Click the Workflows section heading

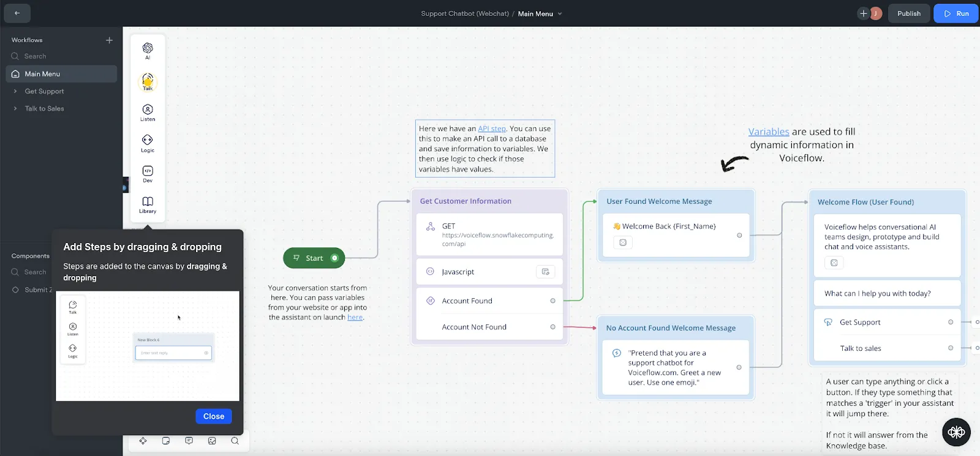tap(27, 40)
